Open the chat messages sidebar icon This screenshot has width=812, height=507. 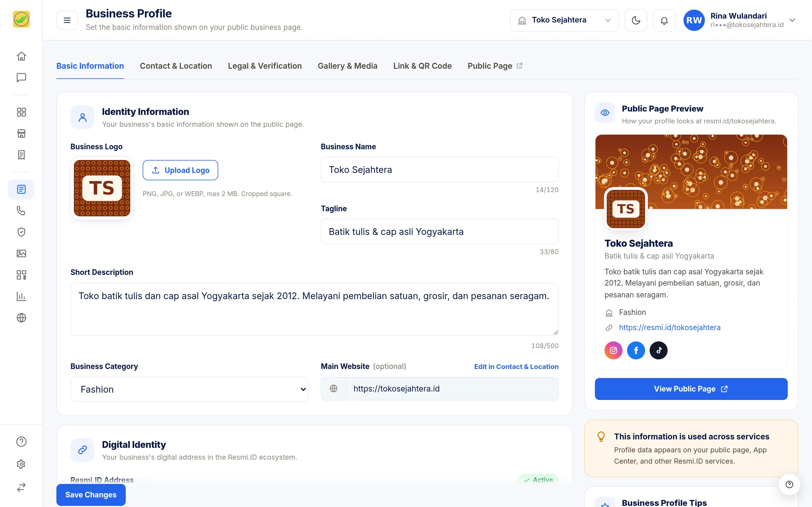click(21, 77)
